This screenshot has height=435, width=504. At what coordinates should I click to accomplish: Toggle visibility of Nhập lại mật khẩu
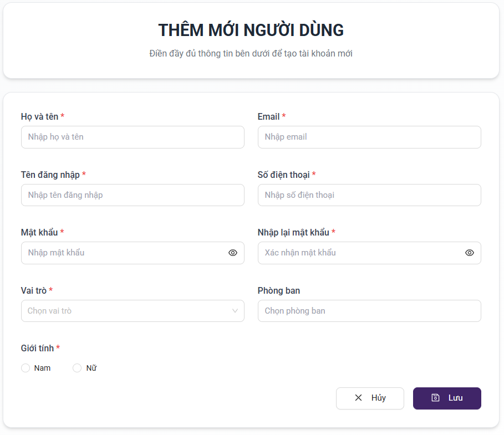(470, 253)
